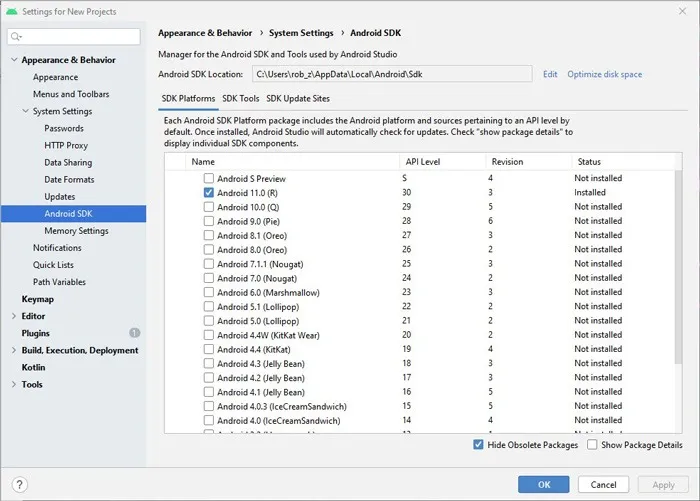Select the Android 5.0 (Lollipop) row
The image size is (700, 501).
click(x=420, y=321)
